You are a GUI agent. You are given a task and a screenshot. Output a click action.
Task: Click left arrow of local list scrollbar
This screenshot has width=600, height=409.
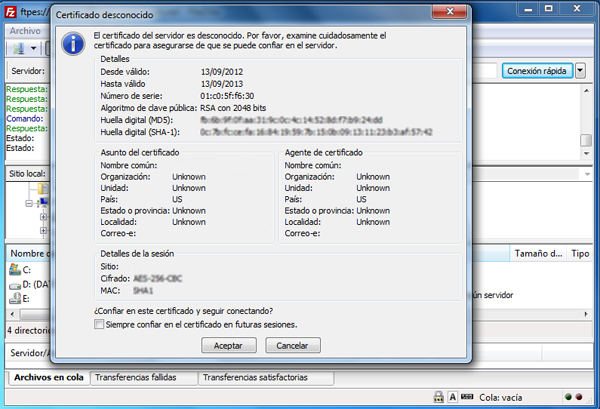pyautogui.click(x=12, y=314)
